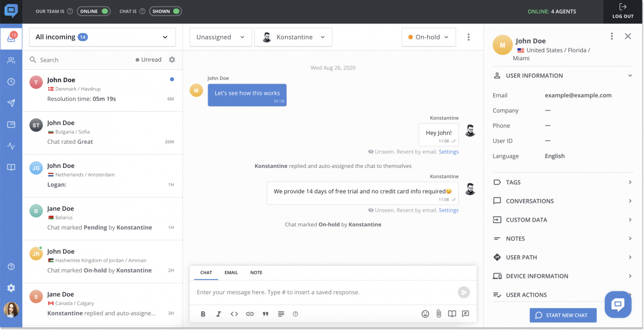Insert a link using the chain icon

pos(250,313)
